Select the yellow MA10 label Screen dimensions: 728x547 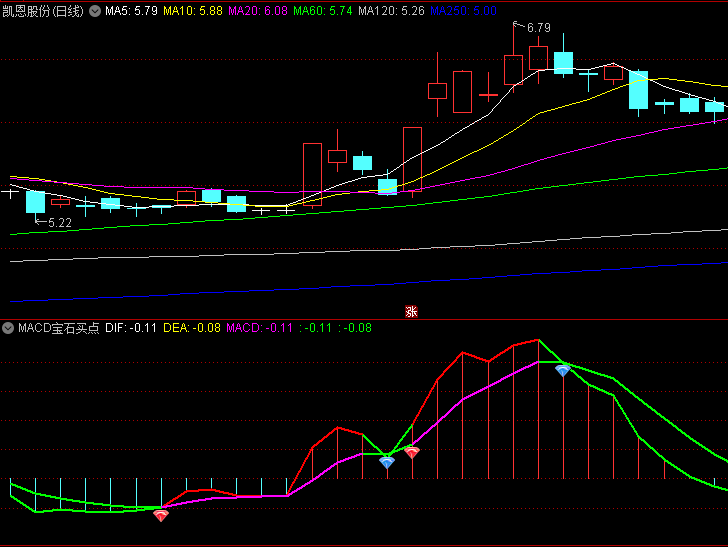(x=194, y=11)
